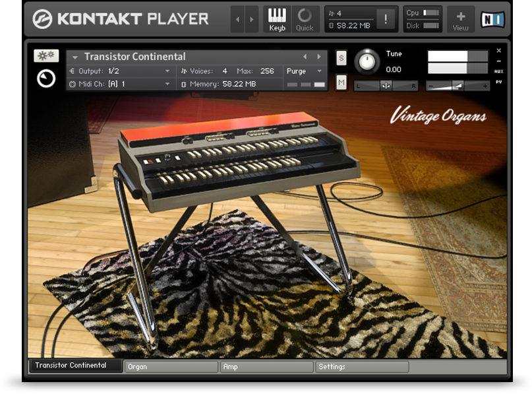
Task: Click the output level meter
Action: 458,62
